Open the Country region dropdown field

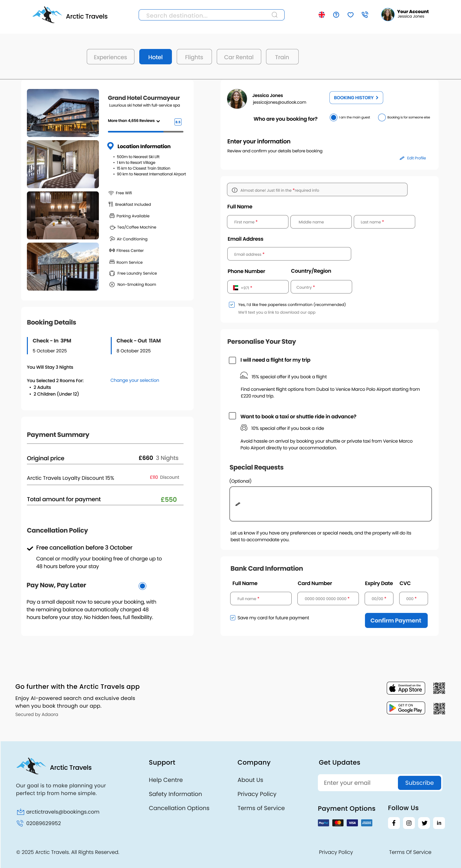point(321,287)
